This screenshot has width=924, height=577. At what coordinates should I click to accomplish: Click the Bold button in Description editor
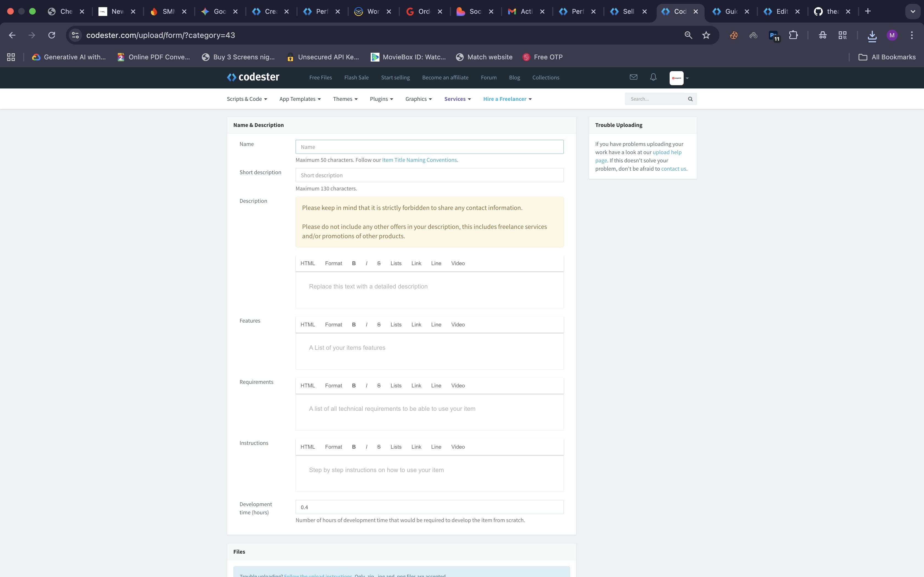click(354, 263)
